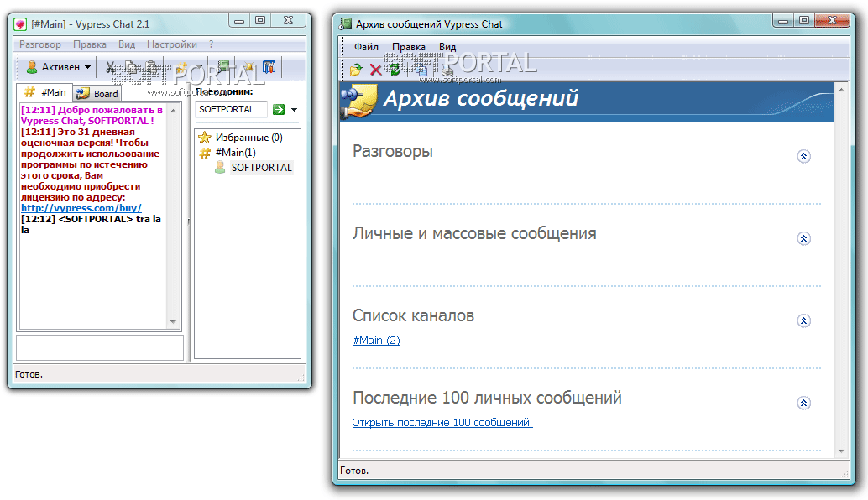The image size is (868, 500).
Task: Open the 'Открыть последние 100 сообщений' link
Action: [442, 423]
